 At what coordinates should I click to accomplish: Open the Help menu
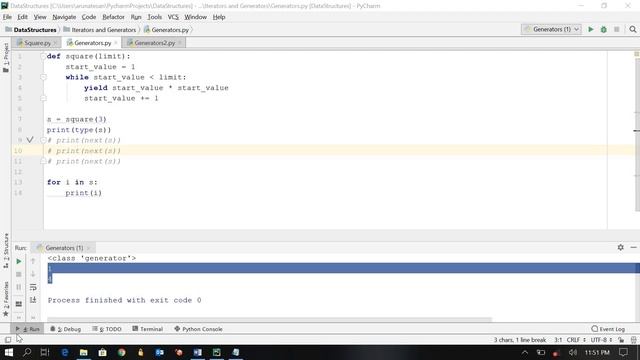(x=219, y=17)
